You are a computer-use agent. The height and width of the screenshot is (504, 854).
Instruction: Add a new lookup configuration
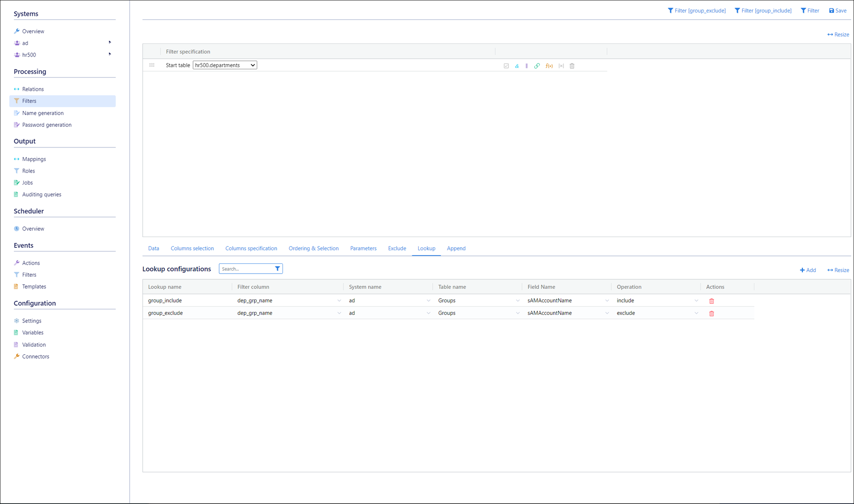808,270
